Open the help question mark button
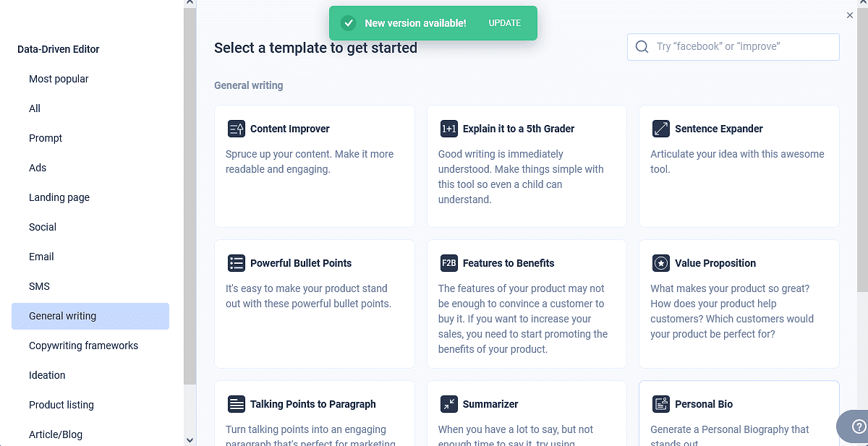868x446 pixels. point(858,426)
